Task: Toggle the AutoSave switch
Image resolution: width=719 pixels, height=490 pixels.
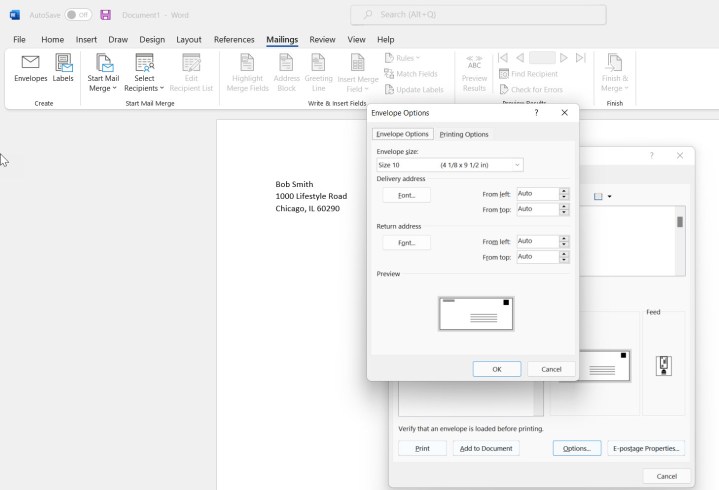Action: [78, 15]
